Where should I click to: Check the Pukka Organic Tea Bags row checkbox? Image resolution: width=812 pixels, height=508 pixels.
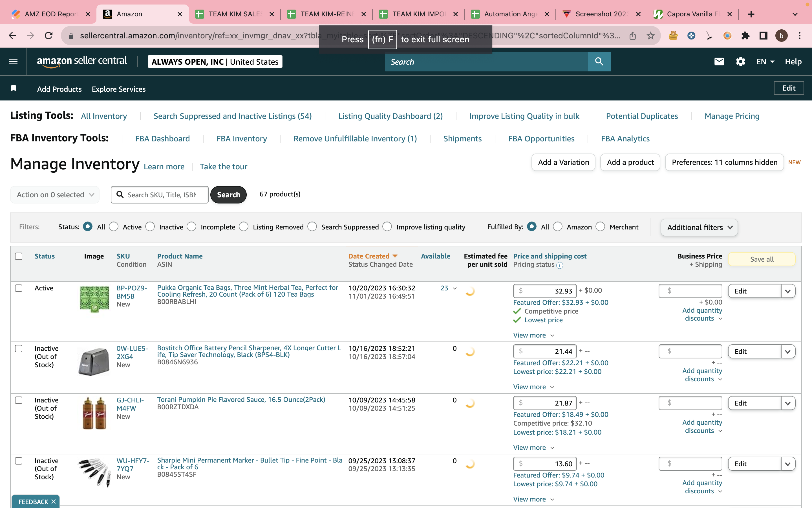[x=19, y=288]
